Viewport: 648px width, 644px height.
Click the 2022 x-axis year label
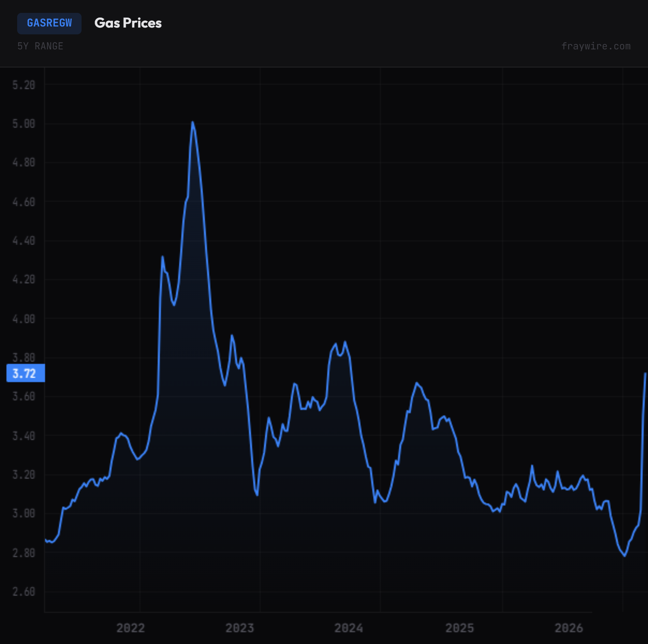point(131,628)
